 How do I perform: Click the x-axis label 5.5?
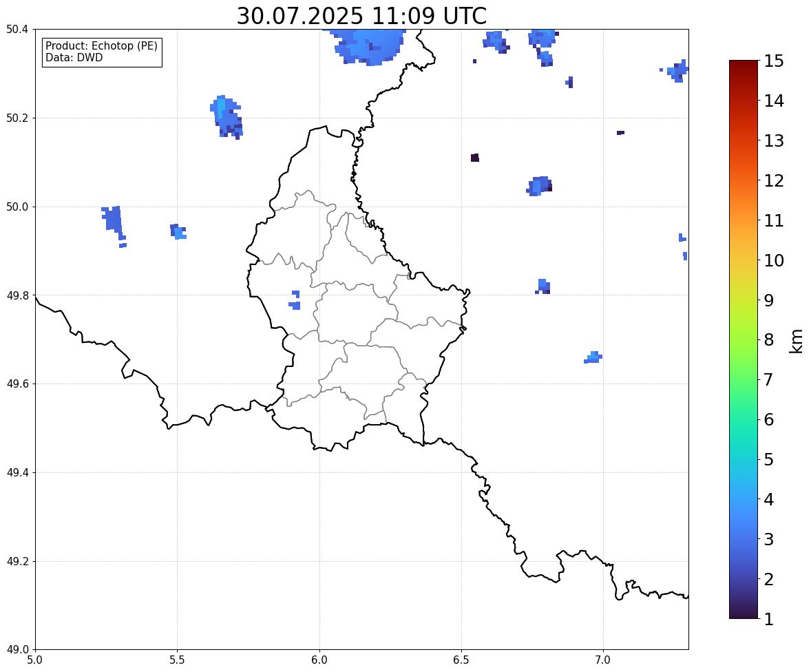[177, 660]
